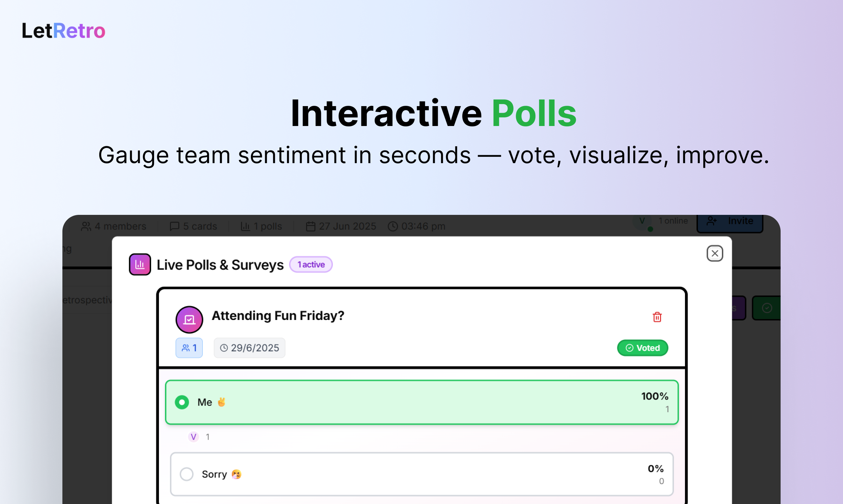Click the LetRetro logo
This screenshot has width=843, height=504.
[x=64, y=31]
